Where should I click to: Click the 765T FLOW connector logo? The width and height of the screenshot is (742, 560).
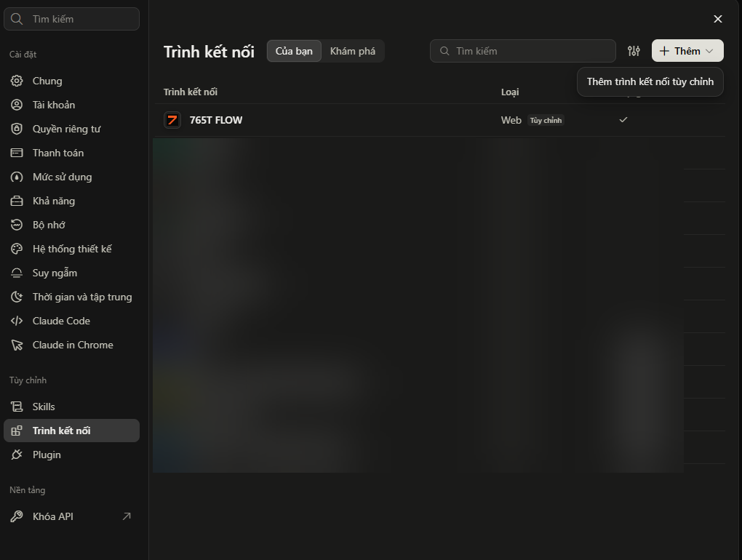point(172,120)
